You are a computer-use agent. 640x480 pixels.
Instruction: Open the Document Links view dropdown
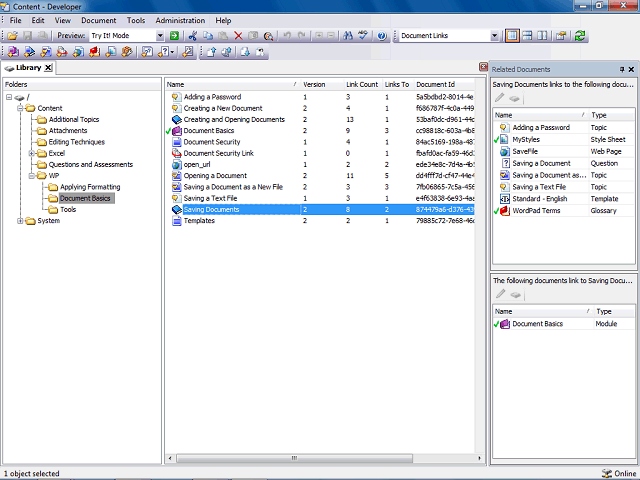coord(494,36)
